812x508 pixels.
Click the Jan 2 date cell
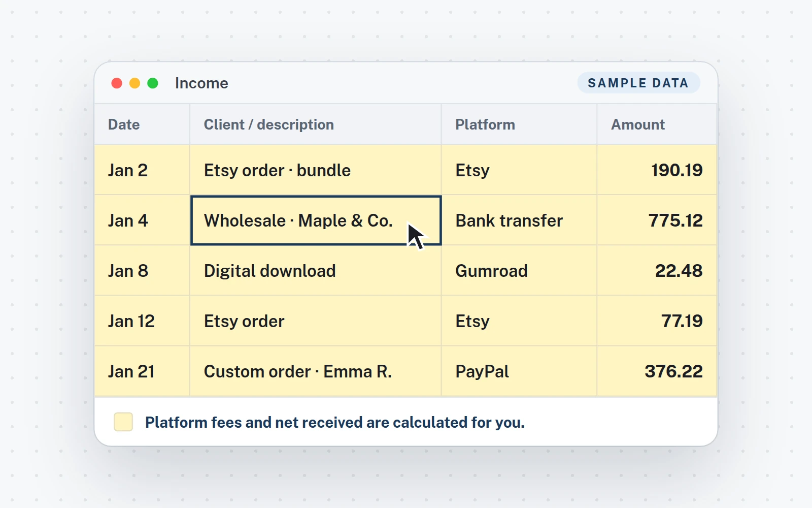pos(142,170)
